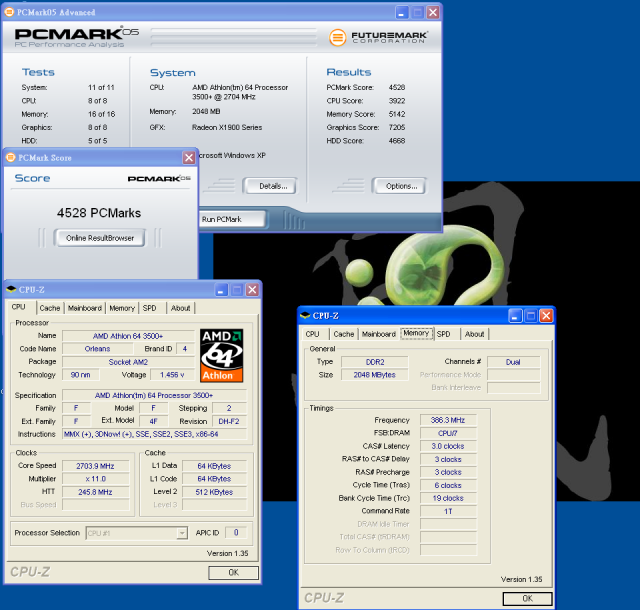Open SPD tab in right CPU-Z window

coord(444,334)
